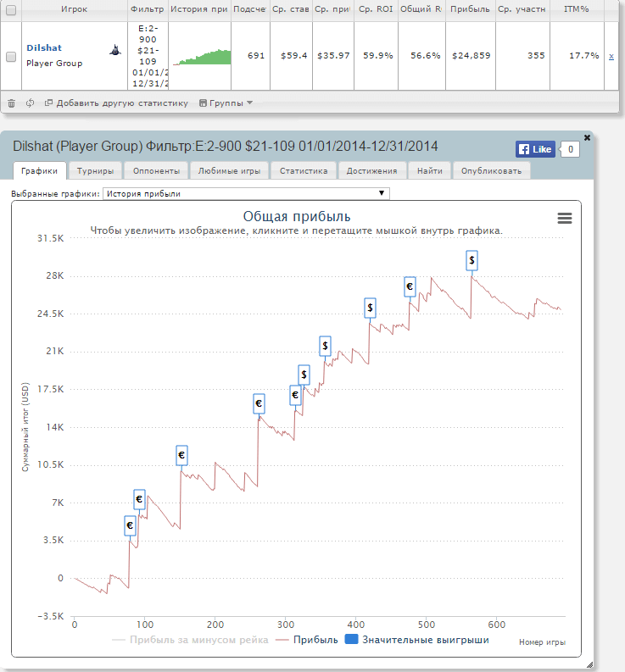Expand the Группы dropdown
The width and height of the screenshot is (625, 672).
click(x=226, y=103)
